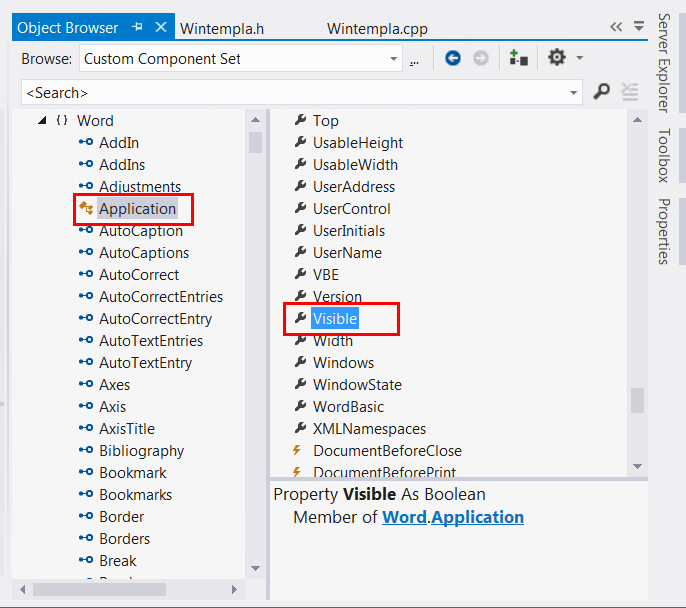The width and height of the screenshot is (686, 608).
Task: Select the Break interface
Action: point(118,560)
